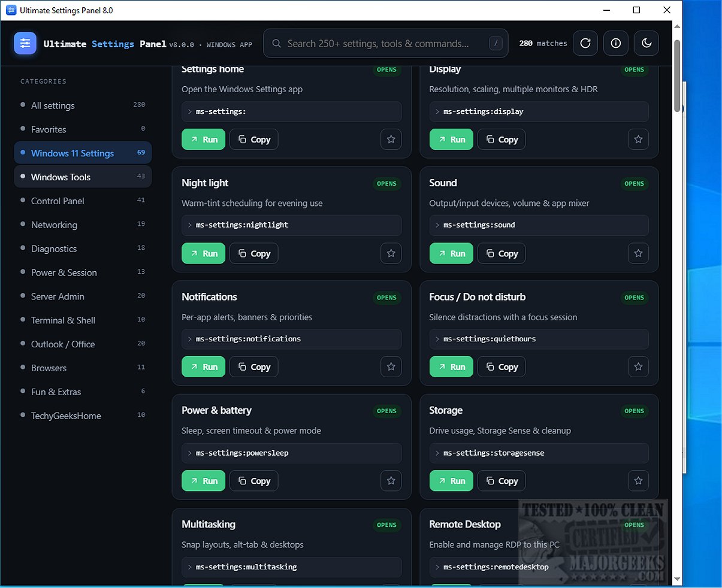The height and width of the screenshot is (588, 722).
Task: Click the Multitasking card title
Action: (x=209, y=524)
